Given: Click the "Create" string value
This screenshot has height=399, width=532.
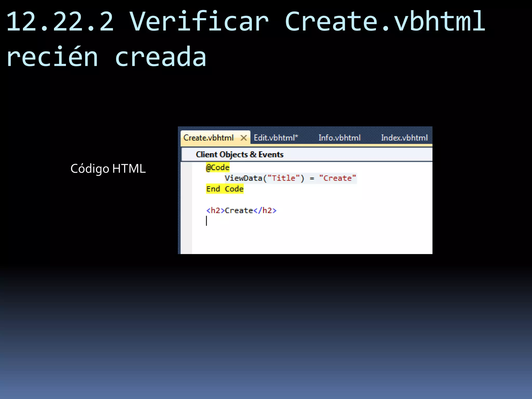Looking at the screenshot, I should (x=337, y=178).
